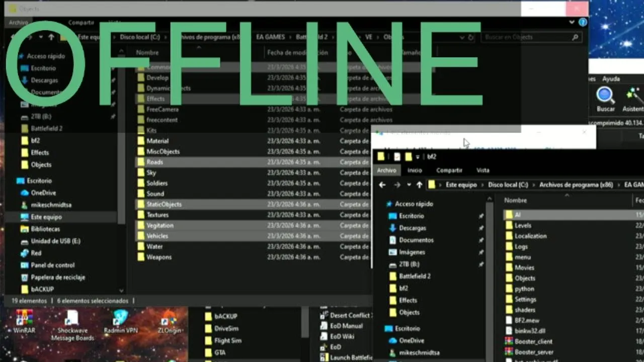Open address history dropdown in Objects window
The image size is (644, 362).
click(462, 37)
